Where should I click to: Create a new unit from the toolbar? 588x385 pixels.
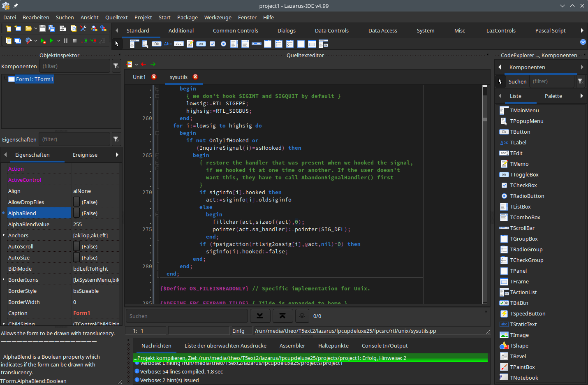(8, 28)
